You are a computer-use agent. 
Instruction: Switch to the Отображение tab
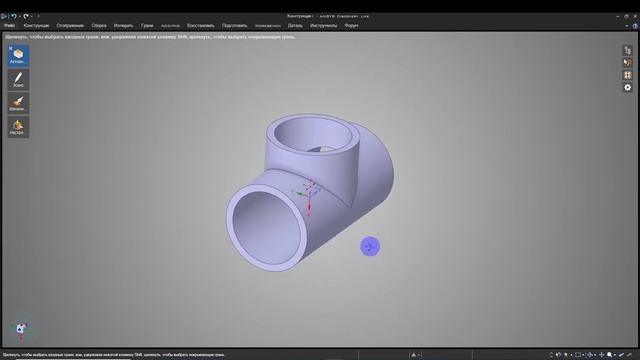[x=70, y=25]
